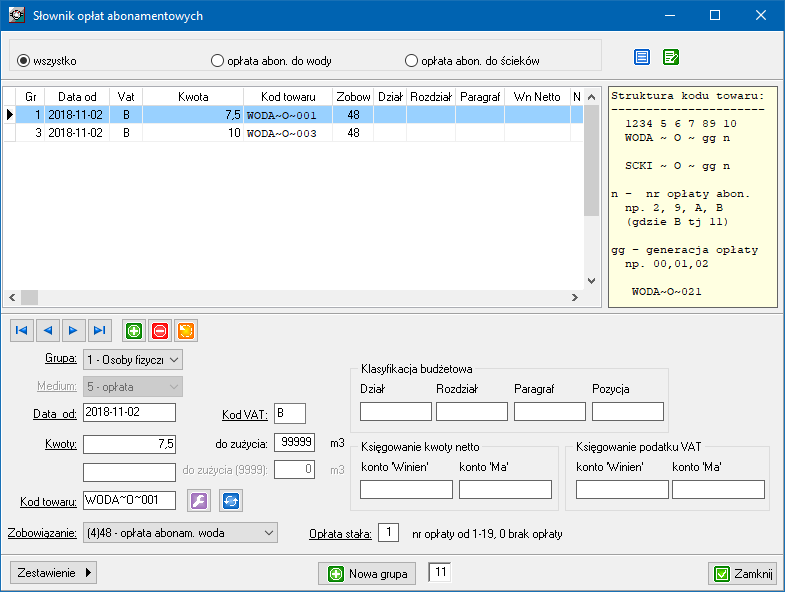Go to the next record
The image size is (785, 592).
(x=73, y=329)
